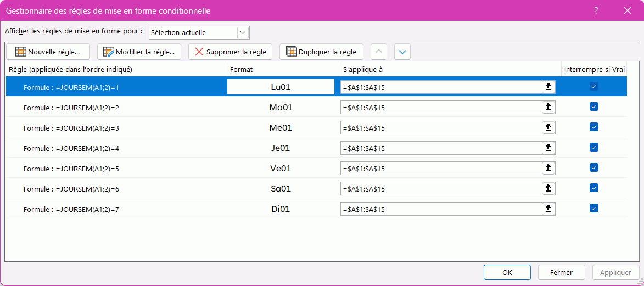The height and width of the screenshot is (286, 644).
Task: Toggle Interrompre si Vrai for JOURSEM(A1;2)=5
Action: pyautogui.click(x=593, y=168)
